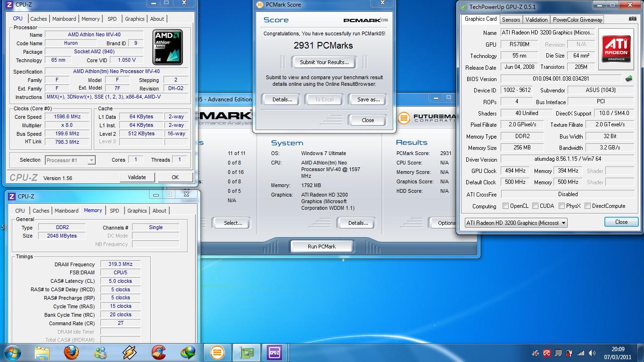Switch to the Validation tab in GPU-Z
Screen dimensions: 644x362
pyautogui.click(x=537, y=20)
